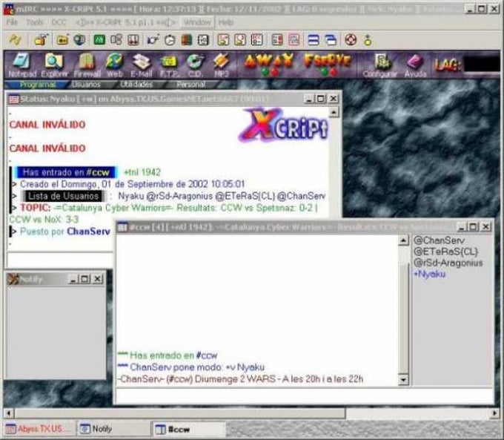Image resolution: width=504 pixels, height=440 pixels.
Task: Click the lifebuoy help toolbar icon
Action: tap(351, 40)
